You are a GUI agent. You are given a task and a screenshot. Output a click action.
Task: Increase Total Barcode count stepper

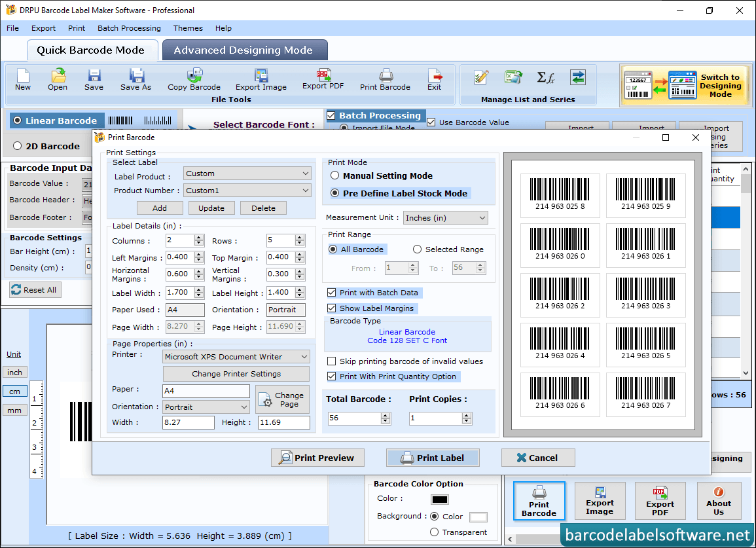coord(386,415)
